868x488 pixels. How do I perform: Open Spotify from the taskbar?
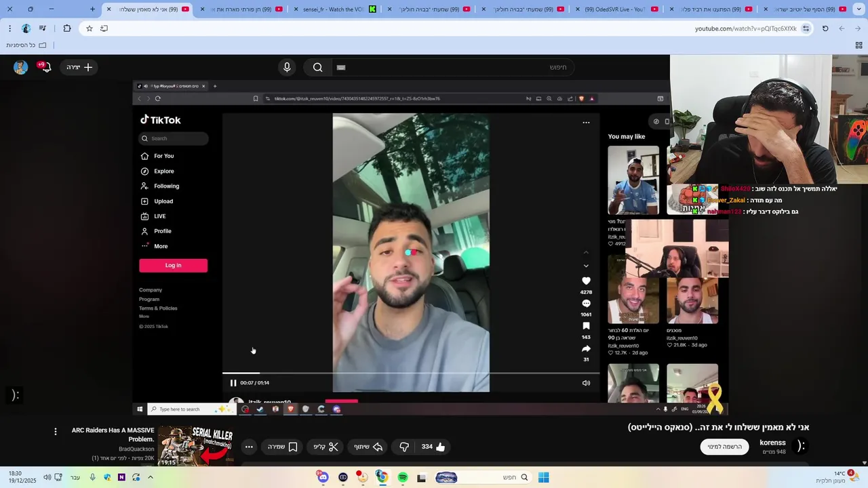pos(403,477)
